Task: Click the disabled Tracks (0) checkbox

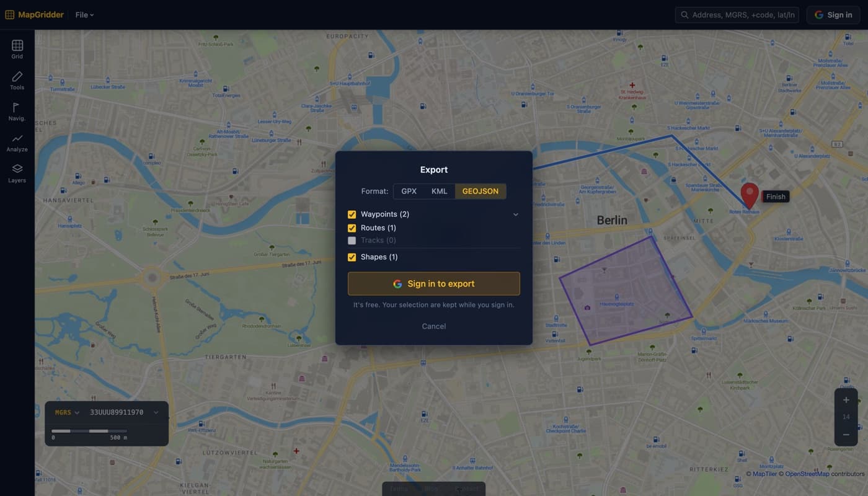Action: click(x=352, y=241)
